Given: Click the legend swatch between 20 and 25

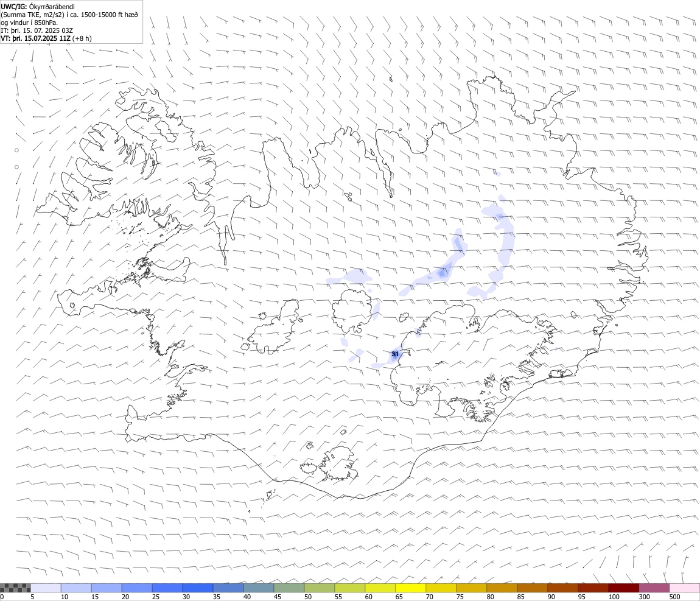Looking at the screenshot, I should click(x=137, y=588).
